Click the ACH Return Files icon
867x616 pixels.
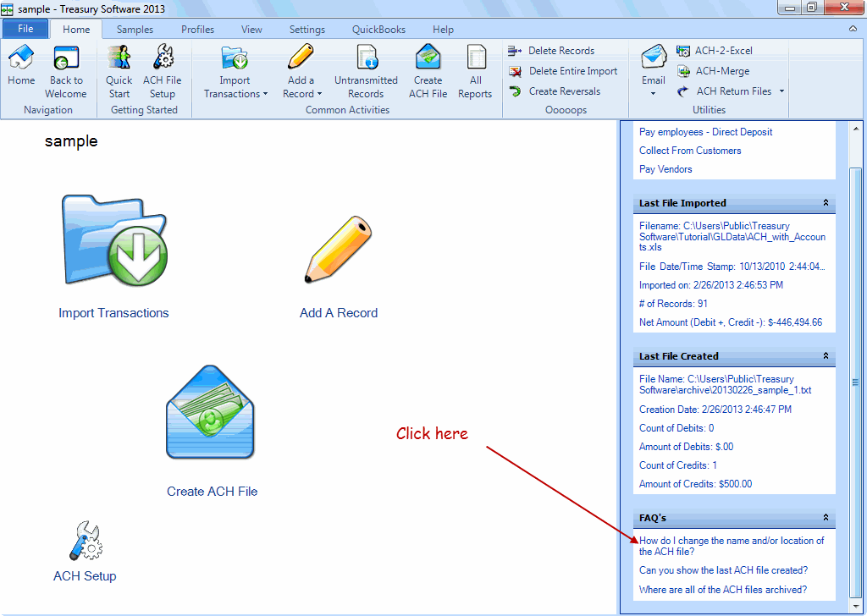[x=683, y=91]
